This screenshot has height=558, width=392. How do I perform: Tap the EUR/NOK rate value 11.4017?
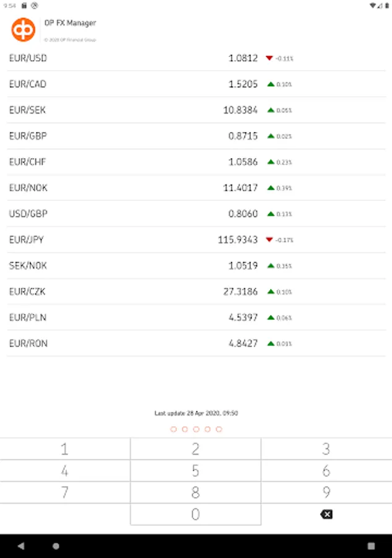(240, 188)
